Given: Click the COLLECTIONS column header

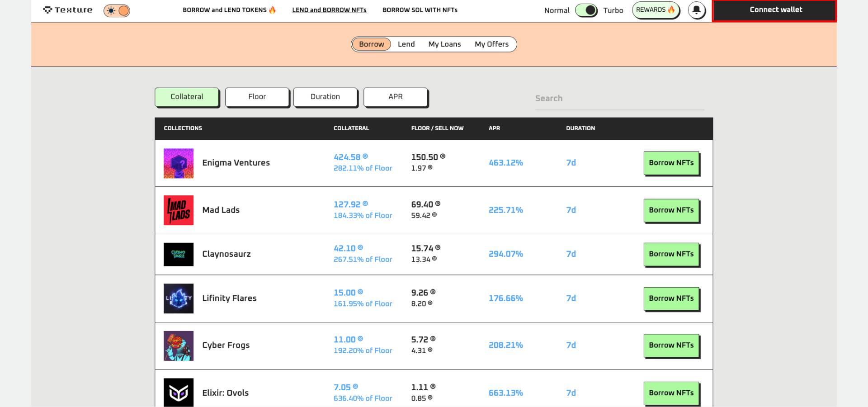Looking at the screenshot, I should coord(183,128).
